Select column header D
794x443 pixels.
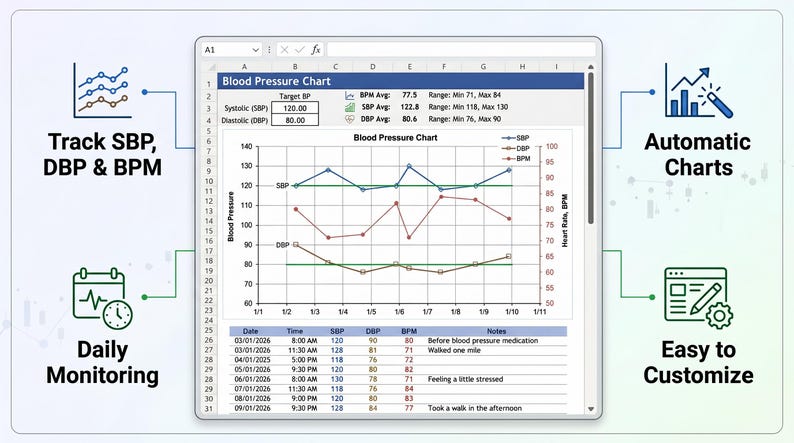tap(372, 67)
